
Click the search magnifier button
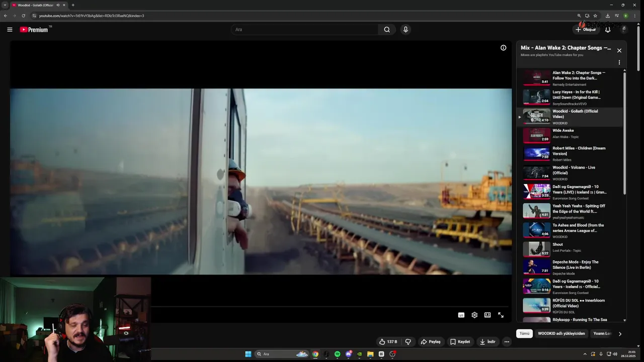pyautogui.click(x=387, y=30)
